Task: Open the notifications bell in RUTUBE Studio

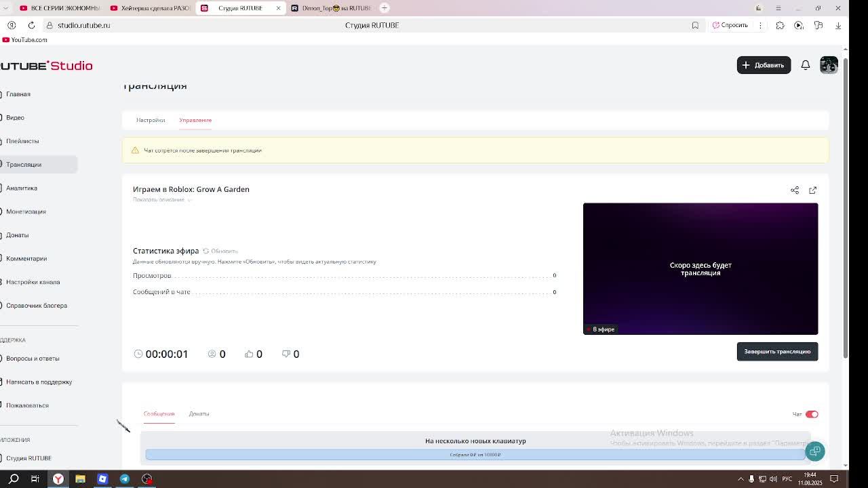Action: (x=806, y=65)
